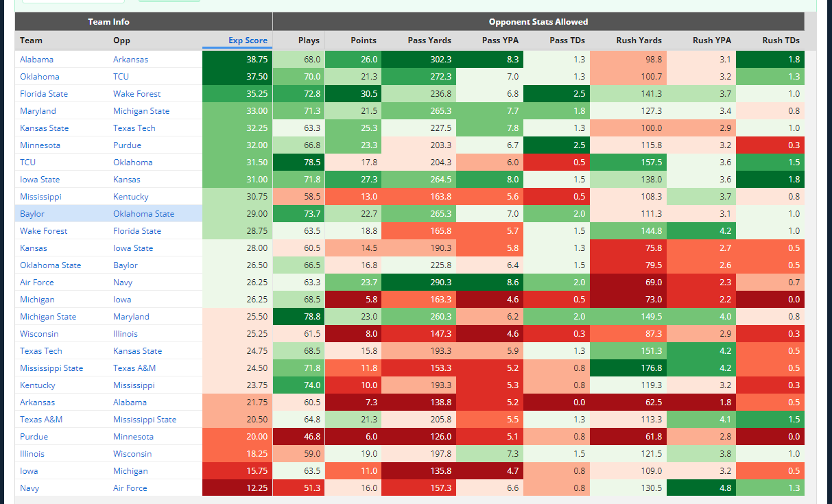Sort by Rush TDs column header
The width and height of the screenshot is (832, 504).
770,40
